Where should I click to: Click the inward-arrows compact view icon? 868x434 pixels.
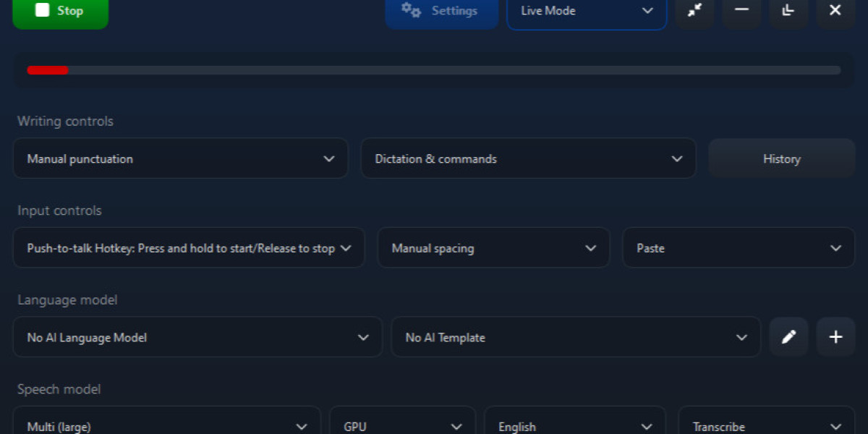pos(694,12)
